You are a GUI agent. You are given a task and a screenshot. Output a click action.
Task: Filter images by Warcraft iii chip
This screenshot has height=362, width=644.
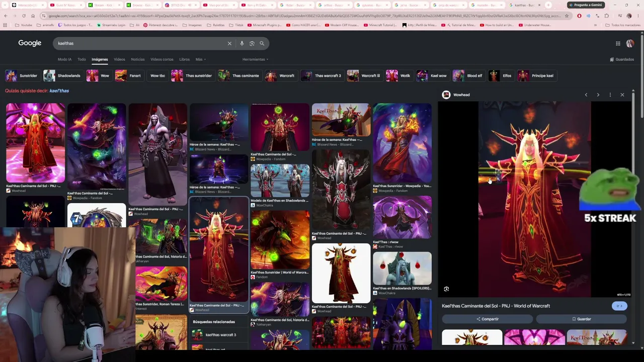point(364,75)
